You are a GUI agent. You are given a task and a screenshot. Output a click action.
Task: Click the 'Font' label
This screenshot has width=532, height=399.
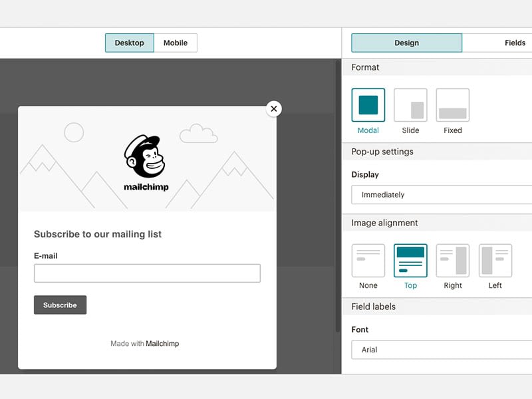coord(360,329)
